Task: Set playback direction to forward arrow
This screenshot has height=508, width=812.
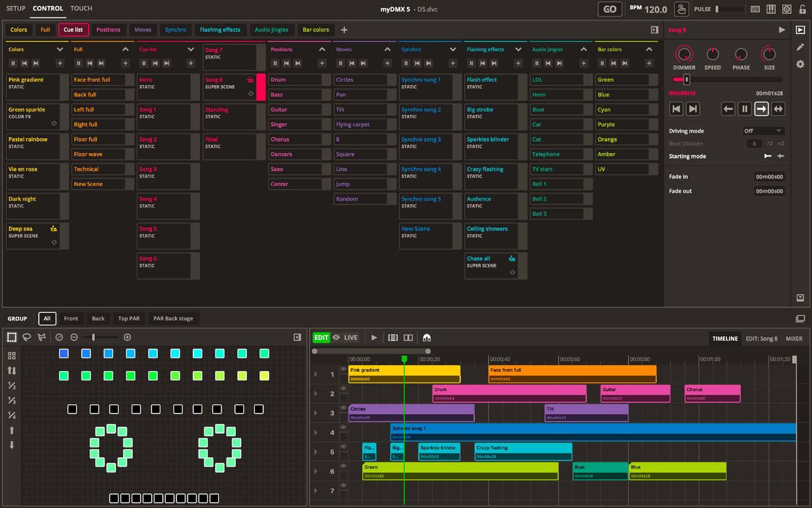Action: point(761,109)
